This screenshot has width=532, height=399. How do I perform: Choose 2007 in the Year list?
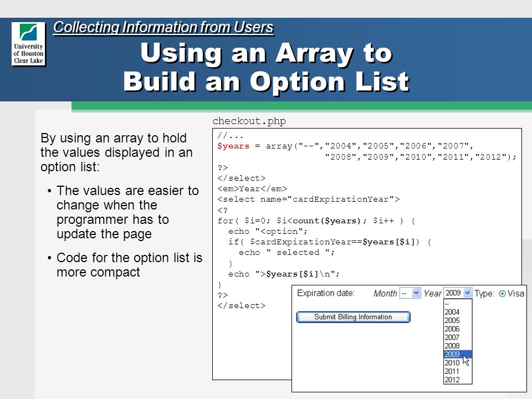click(457, 337)
